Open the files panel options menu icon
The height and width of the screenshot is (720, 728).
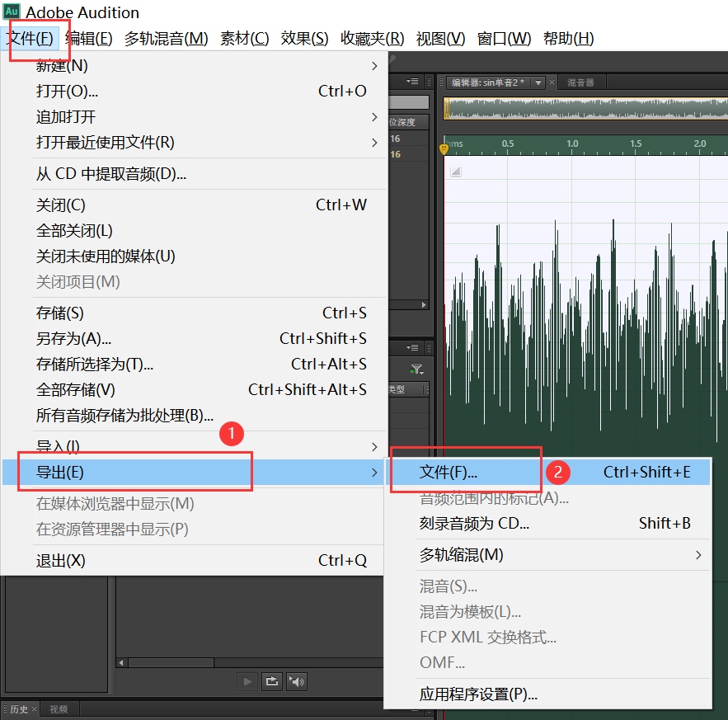click(412, 82)
